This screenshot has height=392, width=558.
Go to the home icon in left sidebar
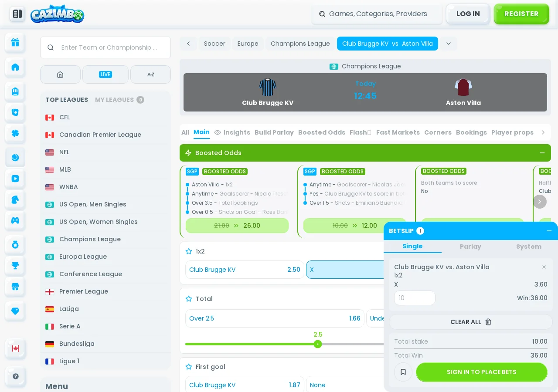(x=15, y=67)
